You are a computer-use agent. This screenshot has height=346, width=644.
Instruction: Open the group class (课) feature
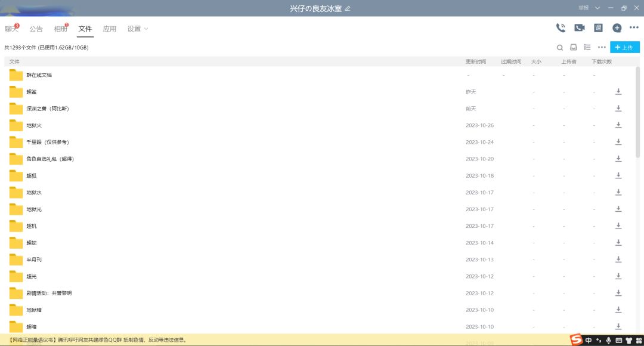pyautogui.click(x=599, y=28)
